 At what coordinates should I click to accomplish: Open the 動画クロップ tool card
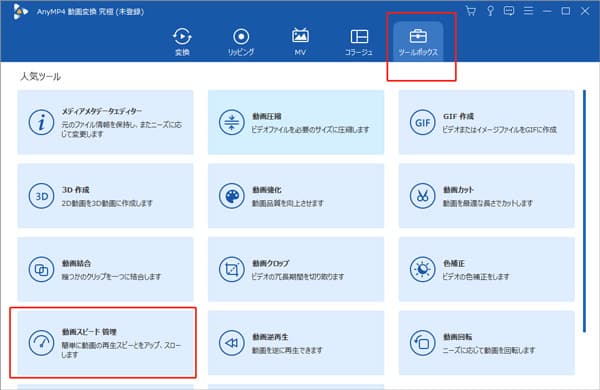coord(296,269)
